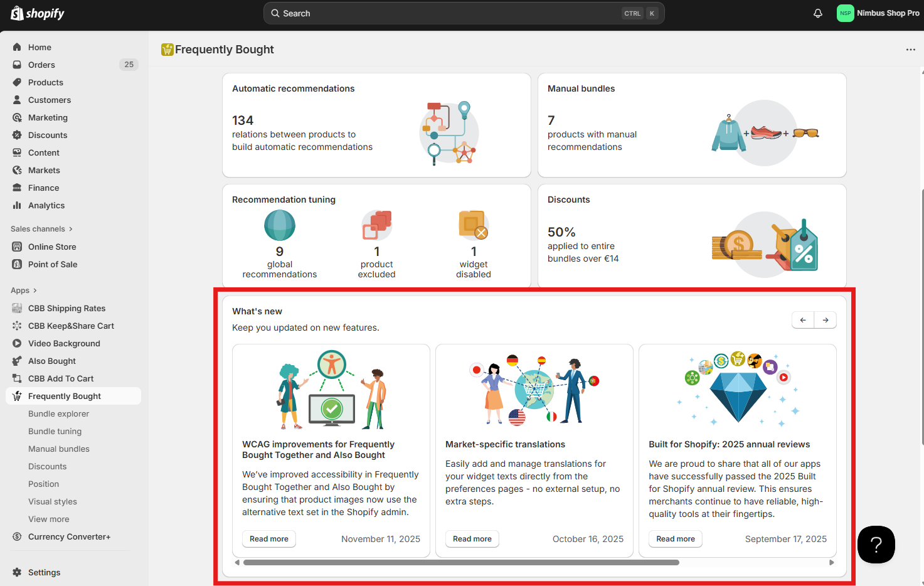
Task: Open Discounts under Frequently Bought
Action: pyautogui.click(x=47, y=466)
